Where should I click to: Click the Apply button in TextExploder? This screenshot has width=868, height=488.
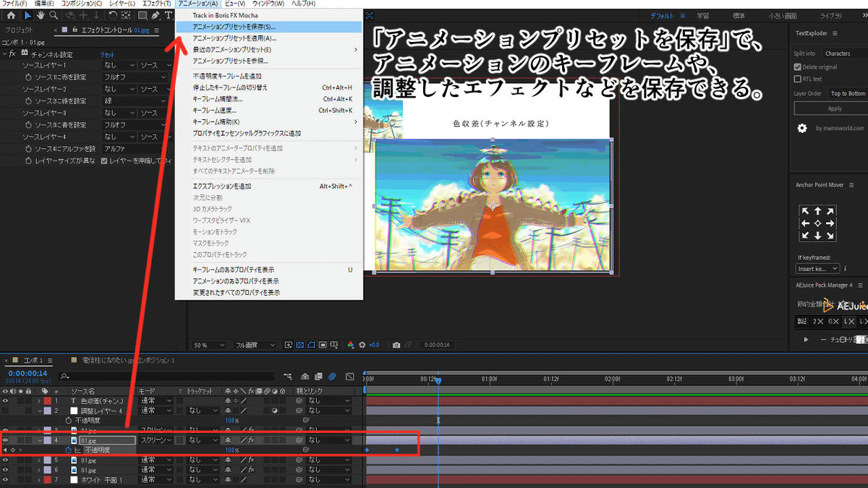click(x=835, y=108)
